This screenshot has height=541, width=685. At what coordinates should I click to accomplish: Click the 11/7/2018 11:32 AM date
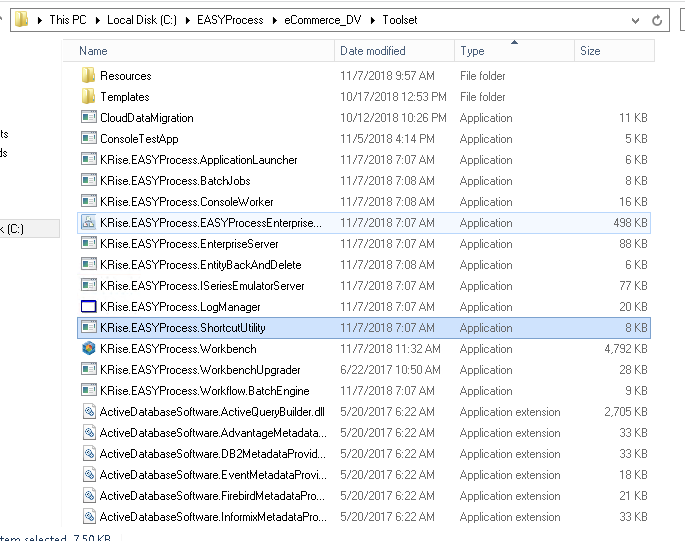coord(390,349)
